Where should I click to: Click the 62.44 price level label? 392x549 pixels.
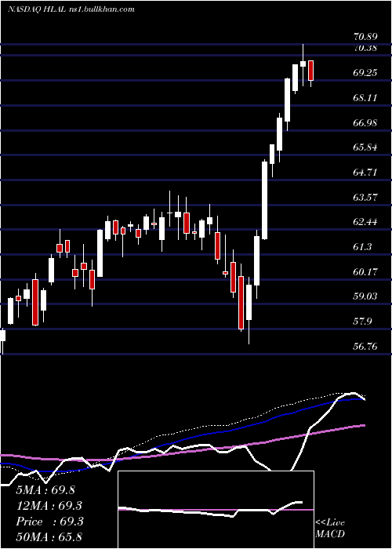click(x=365, y=222)
